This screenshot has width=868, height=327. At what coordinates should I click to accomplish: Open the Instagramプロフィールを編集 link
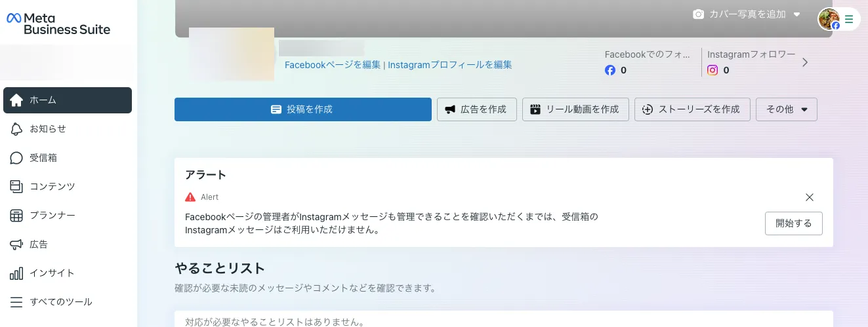(450, 65)
